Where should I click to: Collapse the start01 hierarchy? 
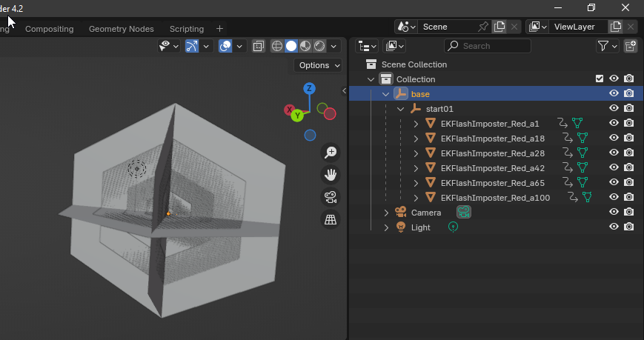click(x=401, y=109)
